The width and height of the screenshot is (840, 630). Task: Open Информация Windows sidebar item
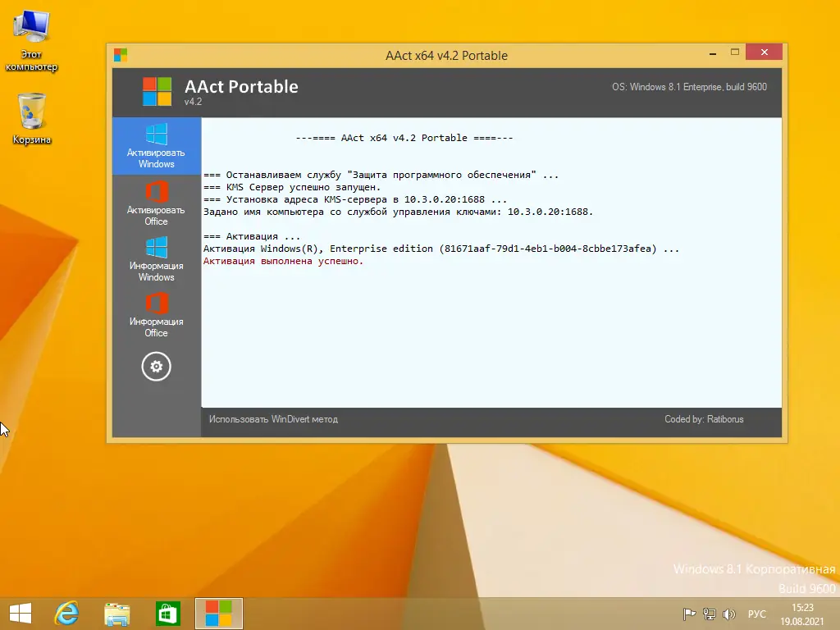(157, 259)
